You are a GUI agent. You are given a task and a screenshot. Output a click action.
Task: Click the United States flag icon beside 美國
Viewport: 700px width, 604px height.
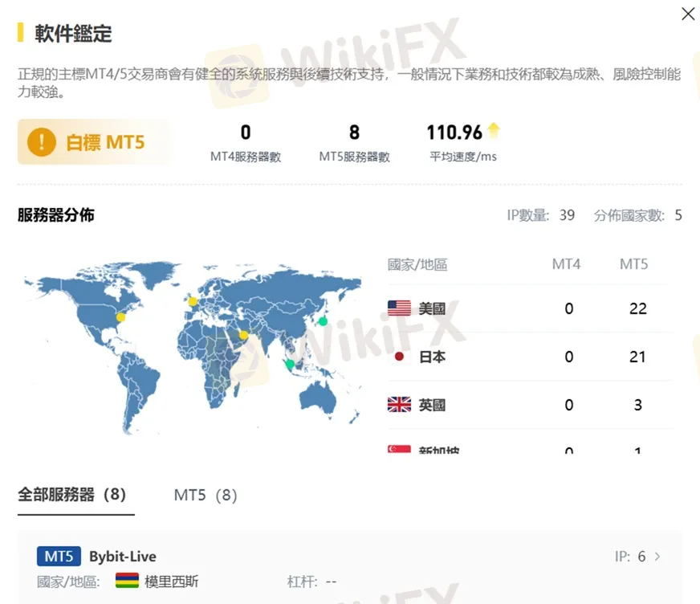point(399,308)
